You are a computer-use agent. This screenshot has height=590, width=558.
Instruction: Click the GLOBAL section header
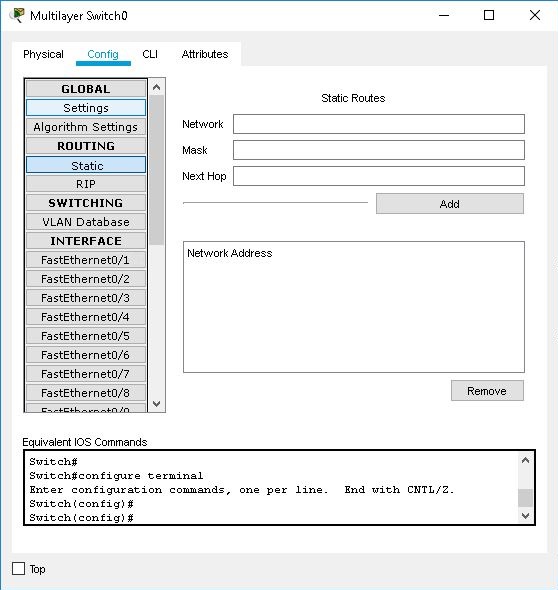[86, 89]
